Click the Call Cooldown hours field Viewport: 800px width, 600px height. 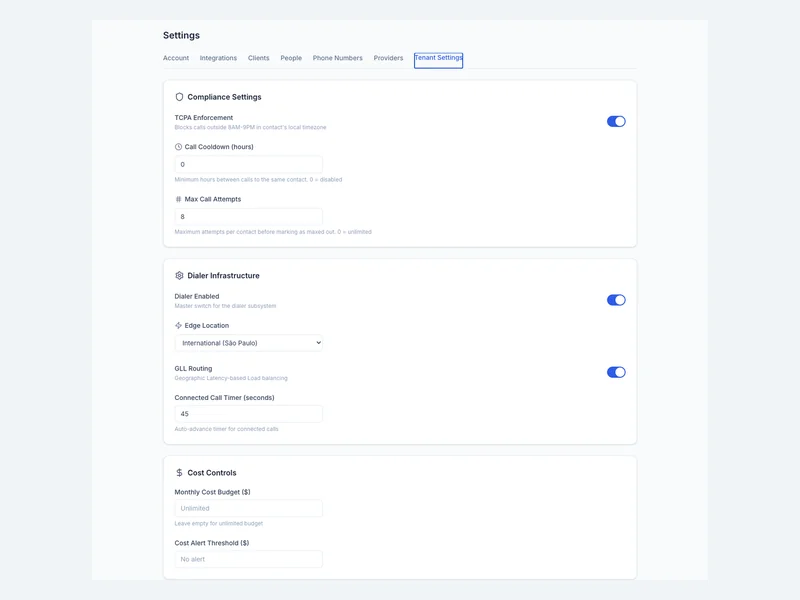(x=248, y=164)
